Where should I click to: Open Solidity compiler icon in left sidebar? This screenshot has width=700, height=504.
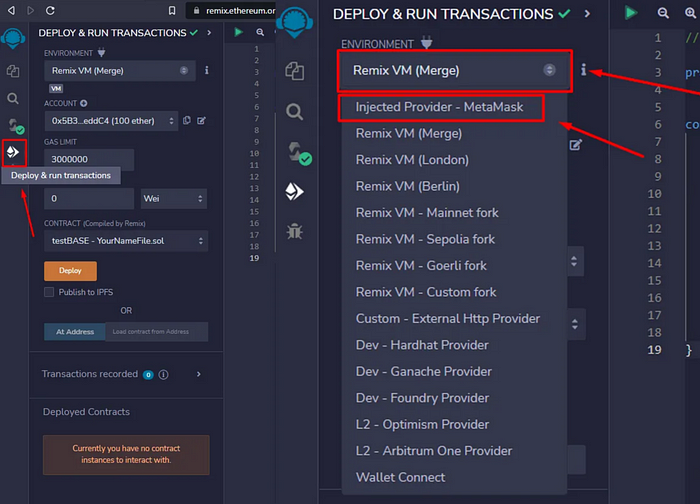click(x=16, y=126)
